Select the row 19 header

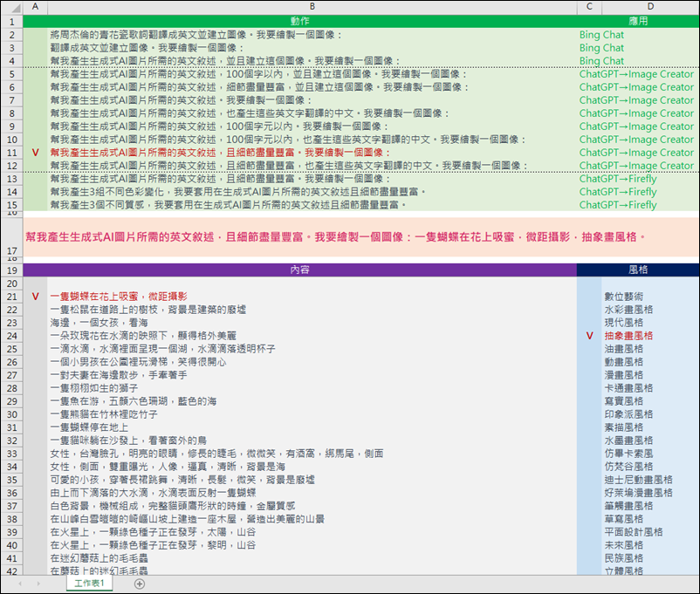(11, 270)
